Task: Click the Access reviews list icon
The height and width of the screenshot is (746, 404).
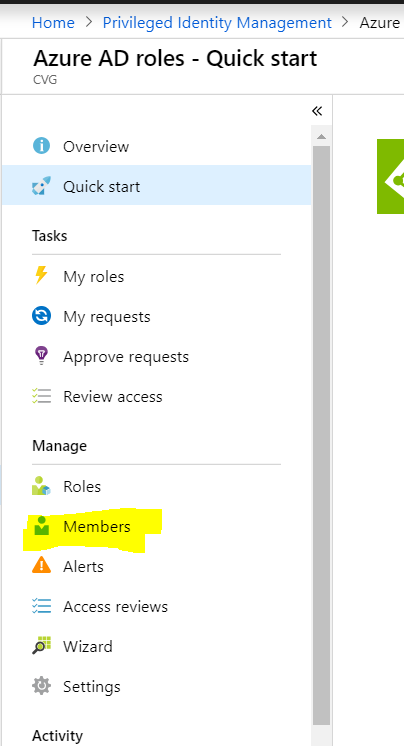Action: [41, 606]
